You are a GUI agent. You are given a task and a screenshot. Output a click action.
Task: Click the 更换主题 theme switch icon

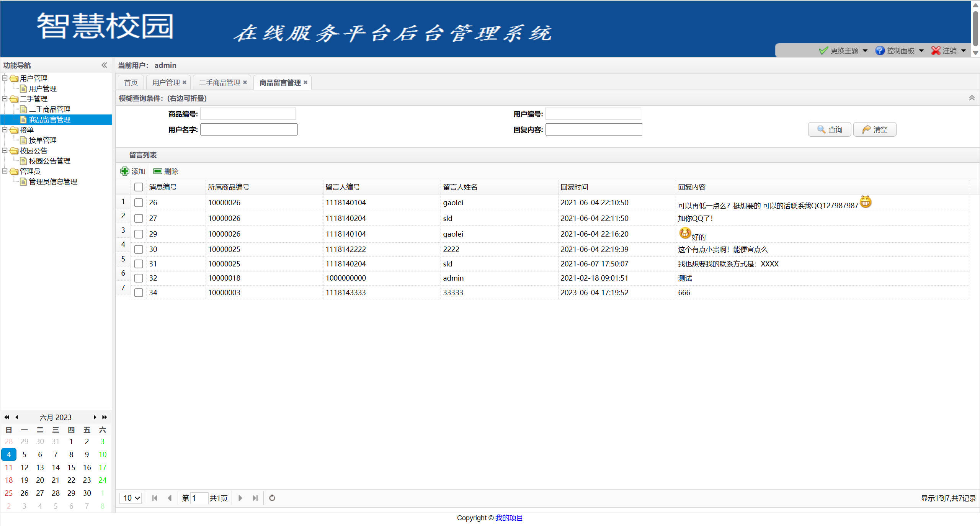pos(824,50)
